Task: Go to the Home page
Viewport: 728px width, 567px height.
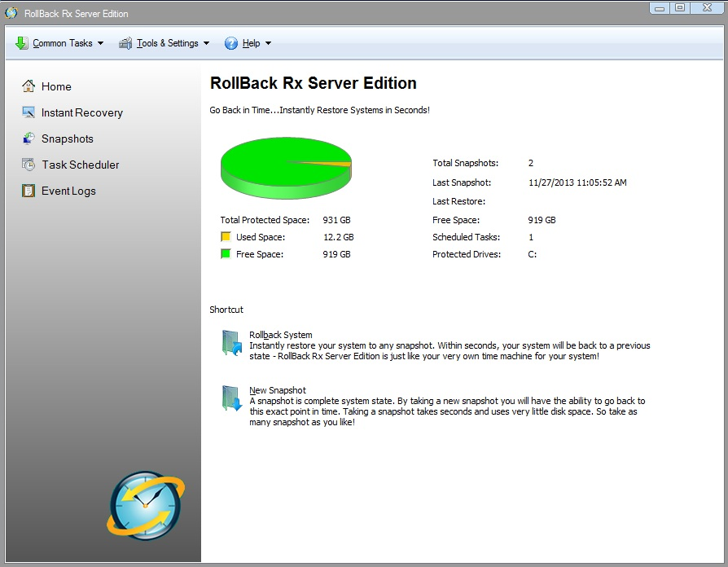Action: coord(56,86)
